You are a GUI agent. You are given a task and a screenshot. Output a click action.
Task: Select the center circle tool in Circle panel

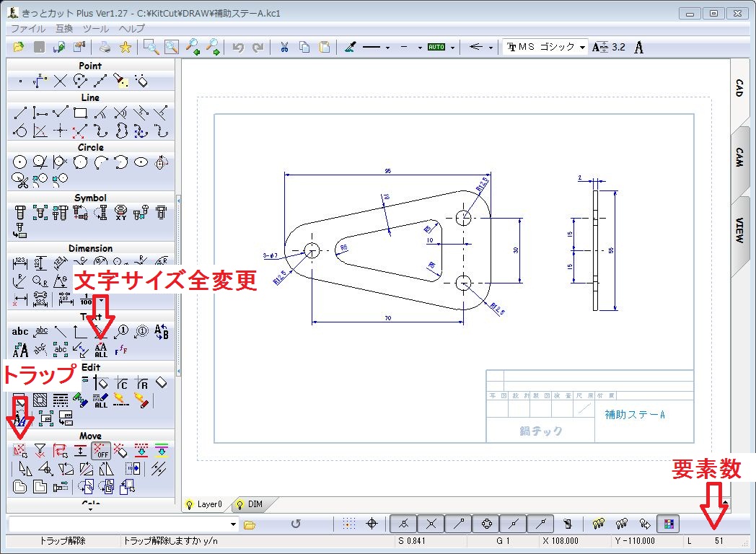coord(19,162)
